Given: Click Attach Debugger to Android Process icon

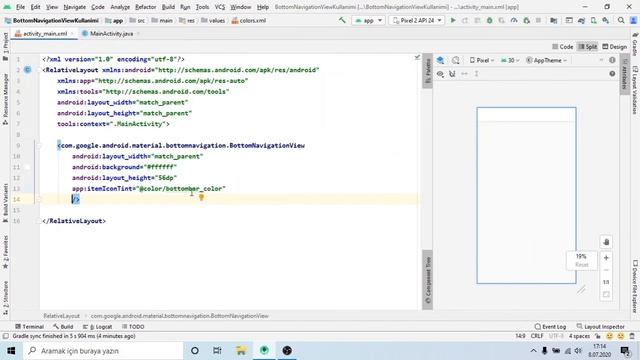Looking at the screenshot, I should [527, 20].
